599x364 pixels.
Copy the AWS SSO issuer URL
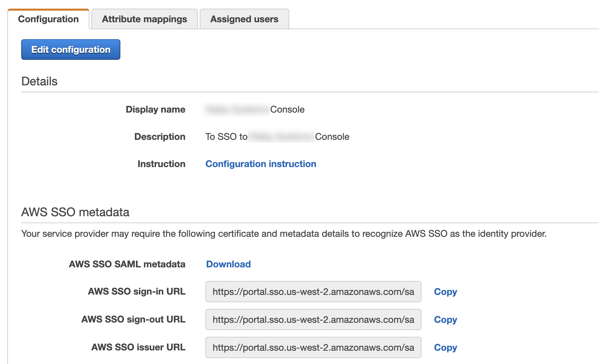click(445, 347)
